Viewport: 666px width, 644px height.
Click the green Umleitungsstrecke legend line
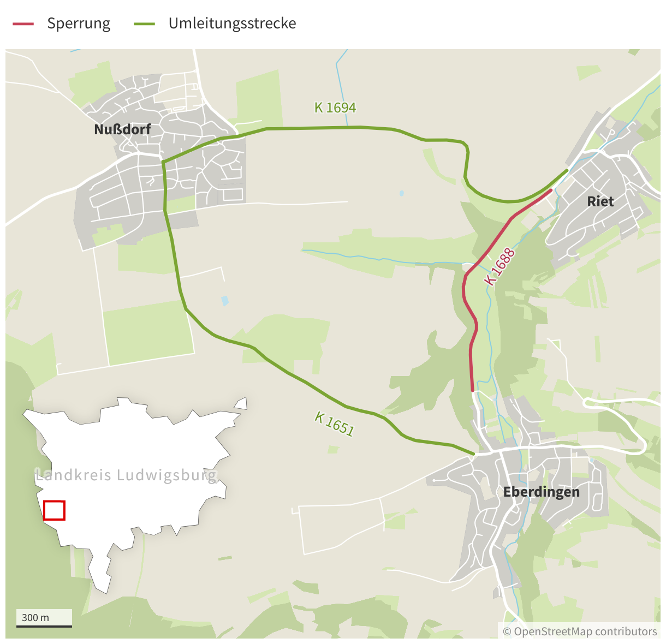point(145,24)
